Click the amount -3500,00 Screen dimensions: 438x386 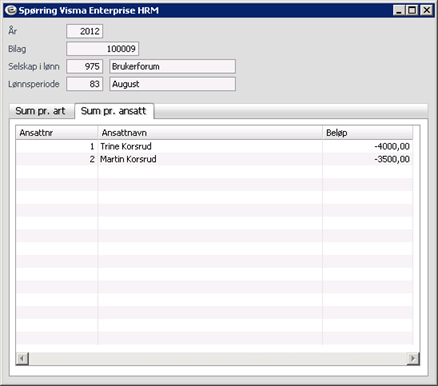392,159
